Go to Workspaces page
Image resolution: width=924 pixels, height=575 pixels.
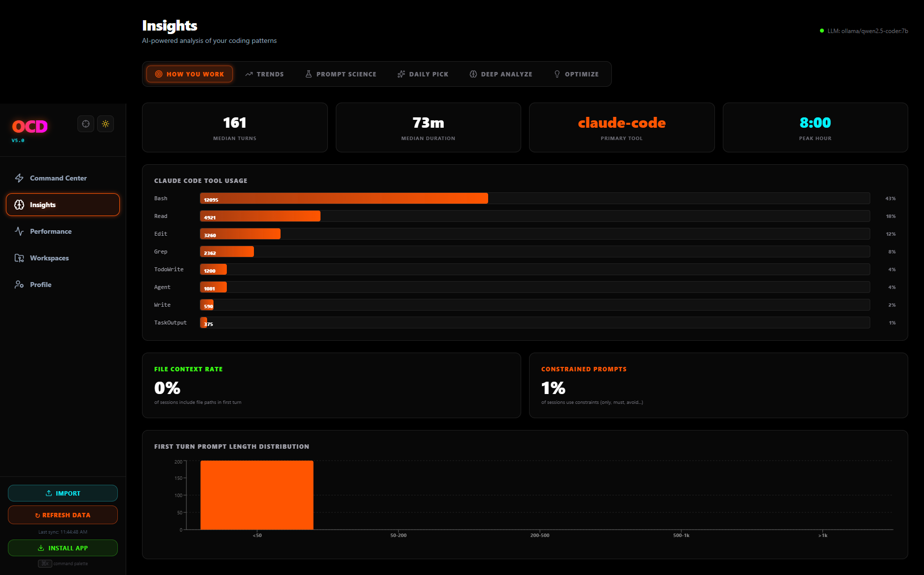(63, 258)
